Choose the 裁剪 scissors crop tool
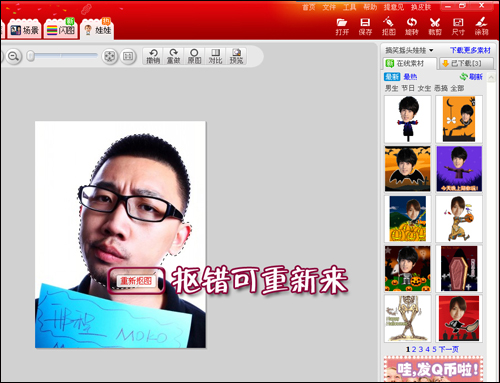This screenshot has height=383, width=500. pos(435,27)
